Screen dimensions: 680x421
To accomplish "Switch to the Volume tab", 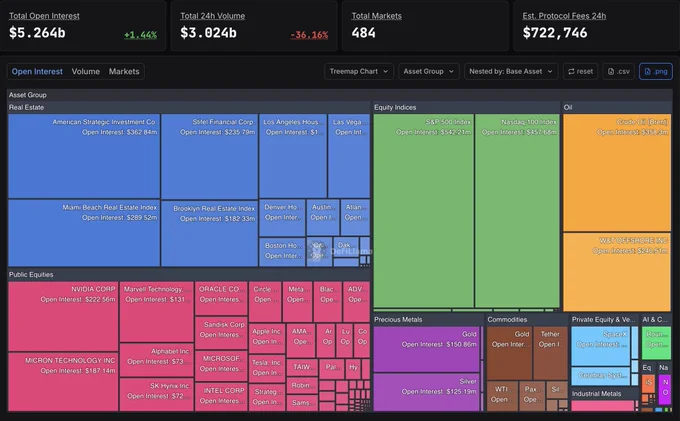I will [85, 72].
